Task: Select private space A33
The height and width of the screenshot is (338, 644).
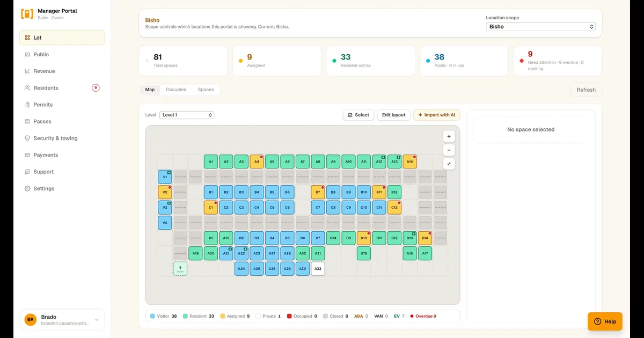Action: tap(318, 268)
